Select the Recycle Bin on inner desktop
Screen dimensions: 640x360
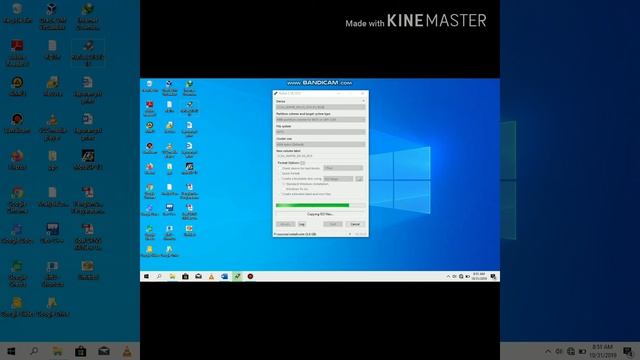(150, 86)
